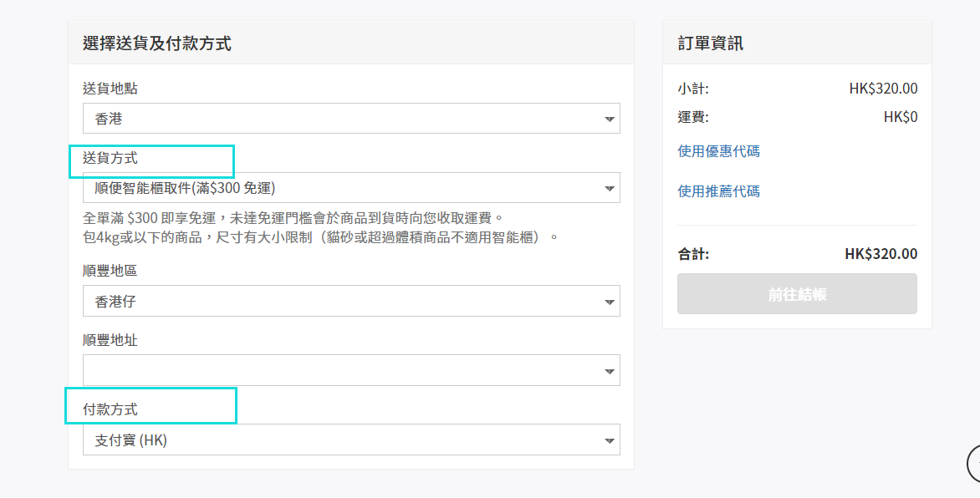Click the arrow icon on the 香港仔 select

610,302
